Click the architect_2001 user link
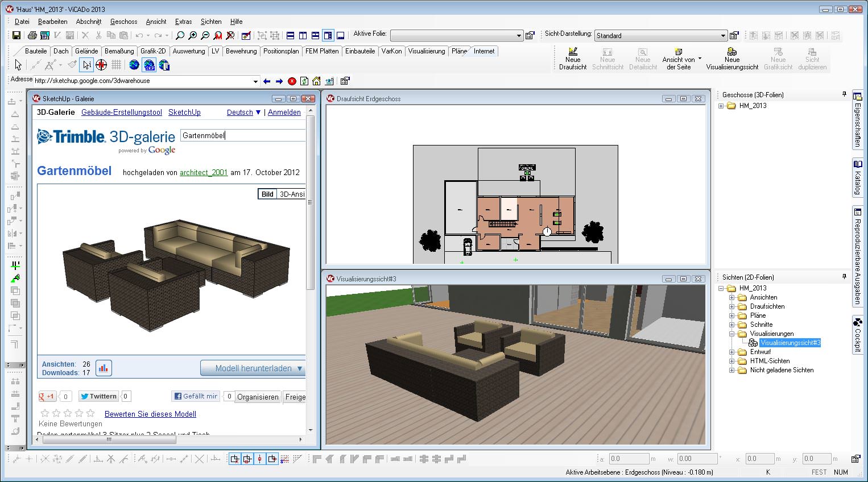868x482 pixels. (204, 172)
